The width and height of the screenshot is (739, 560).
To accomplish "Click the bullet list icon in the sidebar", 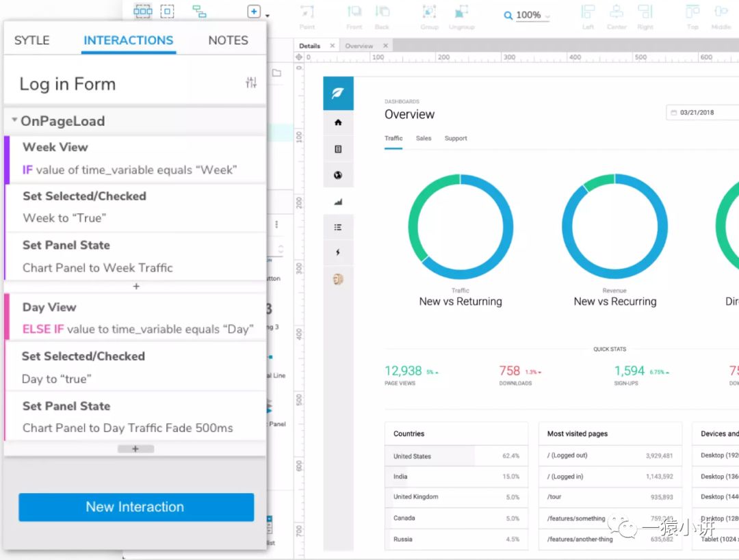I will pyautogui.click(x=338, y=227).
